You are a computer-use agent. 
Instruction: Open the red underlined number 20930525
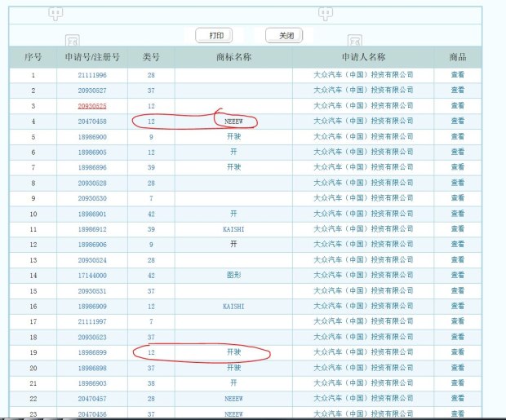pyautogui.click(x=92, y=106)
